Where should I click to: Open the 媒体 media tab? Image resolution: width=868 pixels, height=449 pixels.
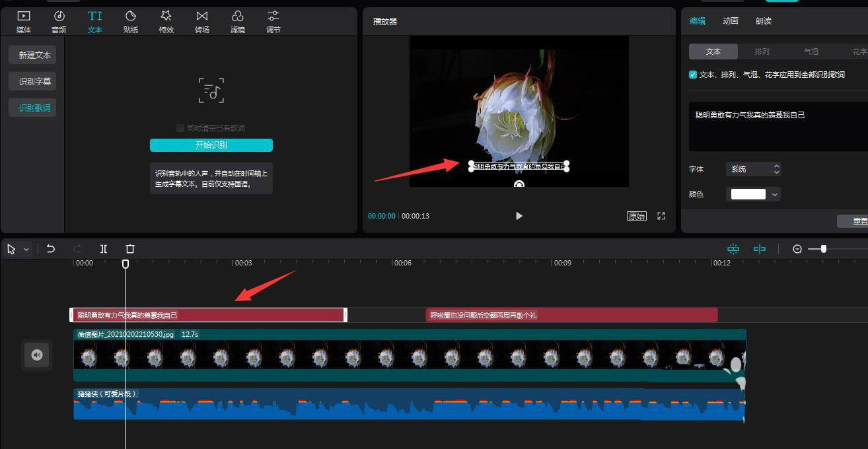(x=24, y=22)
